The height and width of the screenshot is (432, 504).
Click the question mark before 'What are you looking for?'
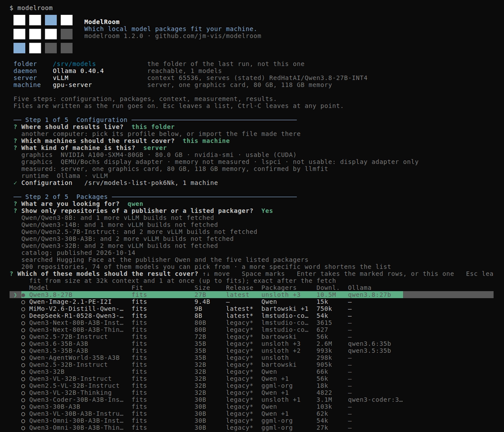pyautogui.click(x=15, y=204)
